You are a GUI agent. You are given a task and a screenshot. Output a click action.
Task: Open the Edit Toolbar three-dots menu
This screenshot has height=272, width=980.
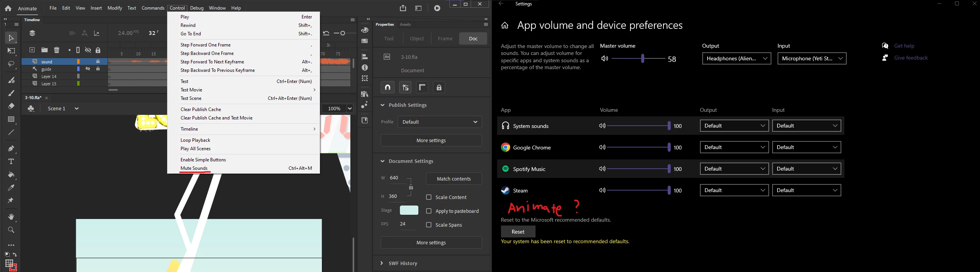point(11,245)
